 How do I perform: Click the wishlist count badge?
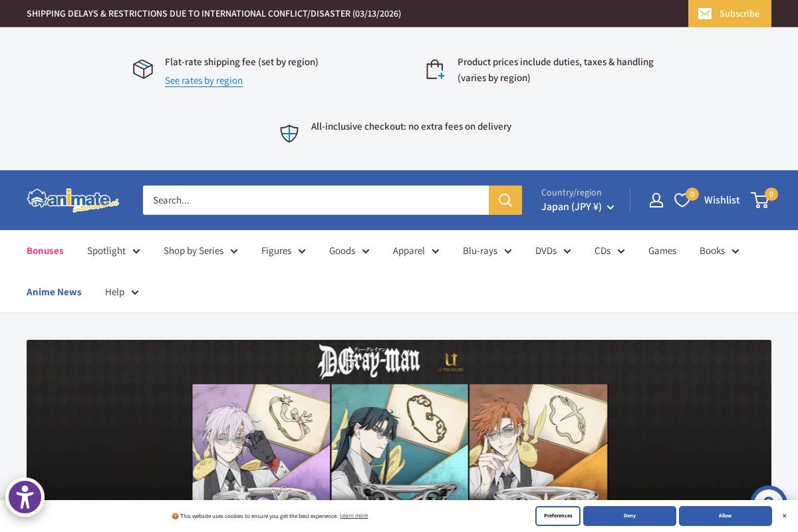click(692, 194)
